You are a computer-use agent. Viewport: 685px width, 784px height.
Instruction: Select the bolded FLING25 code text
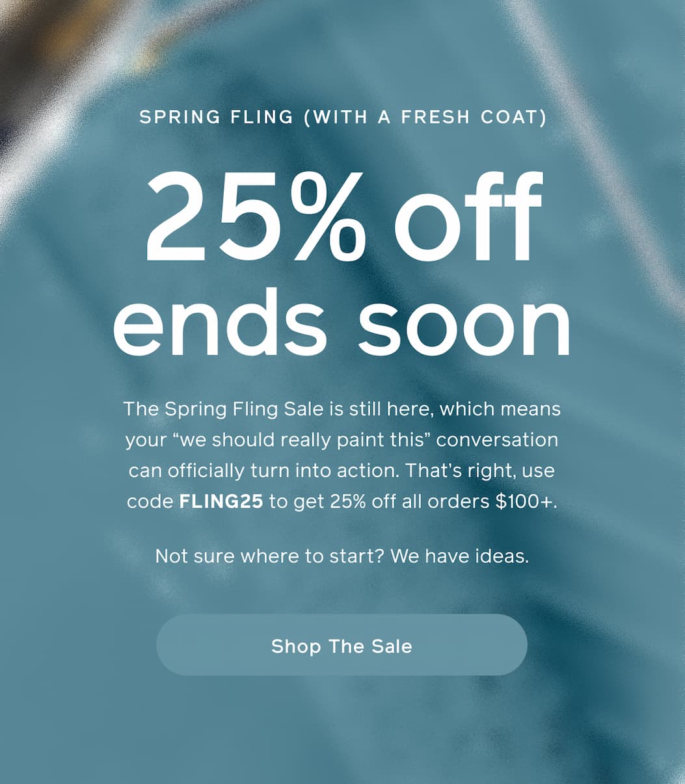222,501
